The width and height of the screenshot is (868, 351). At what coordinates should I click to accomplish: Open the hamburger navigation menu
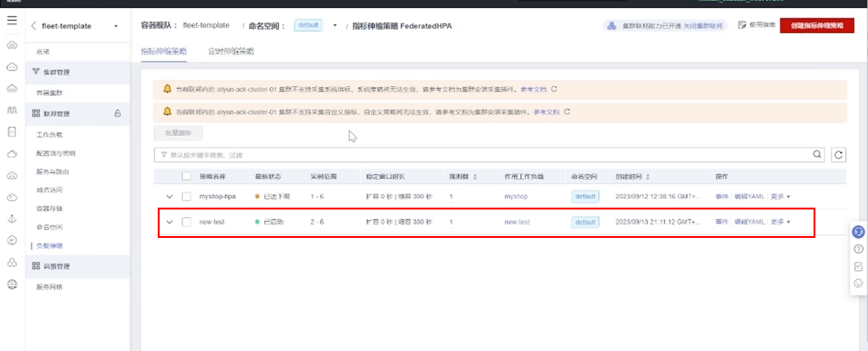[12, 20]
